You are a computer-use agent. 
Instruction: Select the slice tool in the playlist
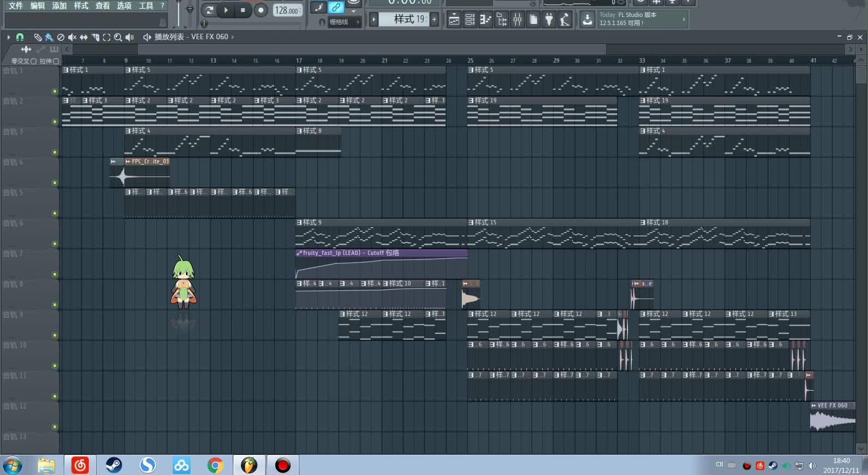95,37
